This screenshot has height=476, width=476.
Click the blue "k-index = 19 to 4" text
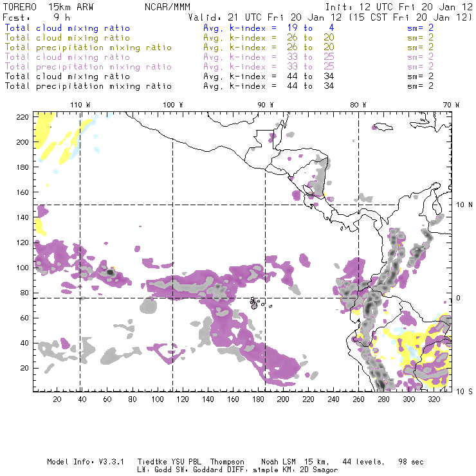pyautogui.click(x=281, y=28)
